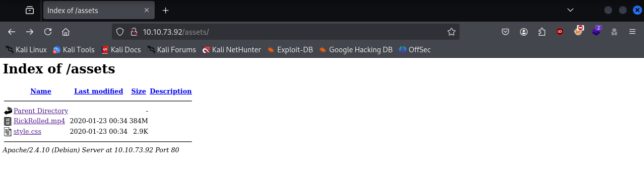Open the style.css file link

[x=27, y=132]
